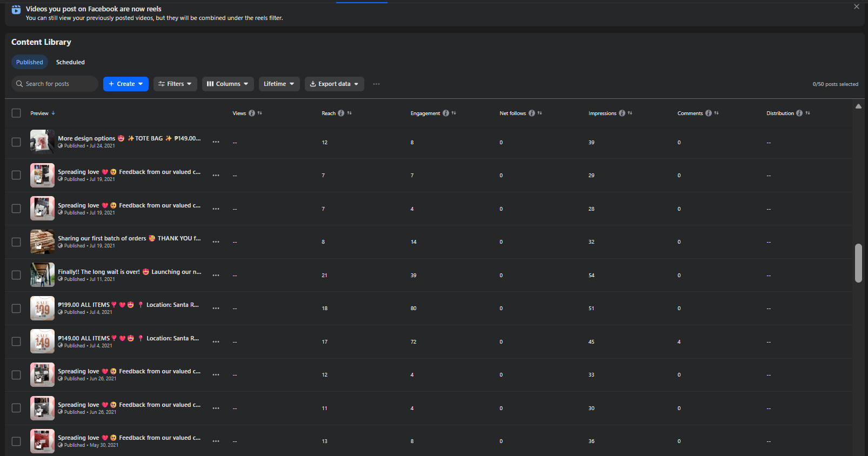This screenshot has width=868, height=456.
Task: Click the Create button
Action: (125, 84)
